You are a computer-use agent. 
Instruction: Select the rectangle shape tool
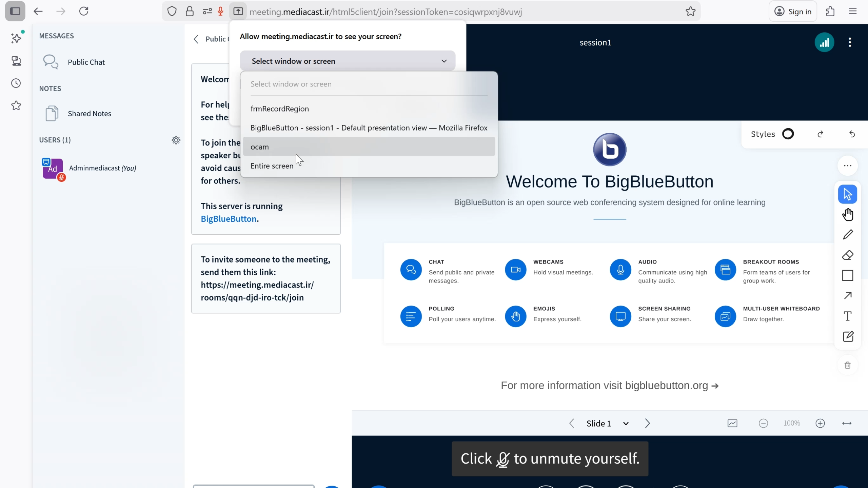click(x=848, y=275)
